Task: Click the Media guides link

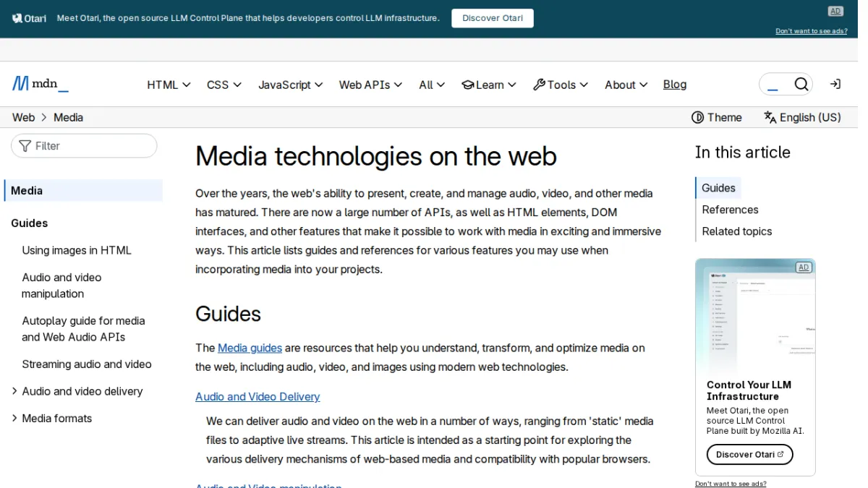Action: coord(250,348)
